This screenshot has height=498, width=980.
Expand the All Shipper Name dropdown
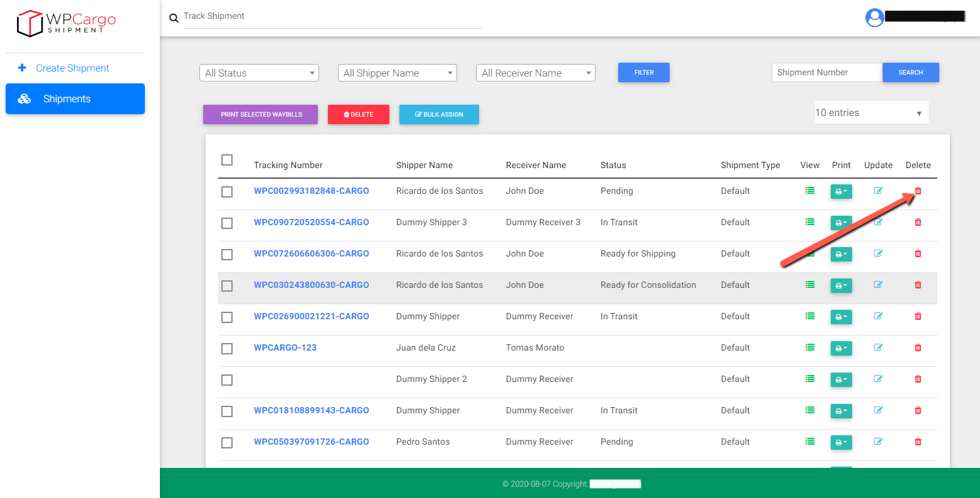pos(397,73)
